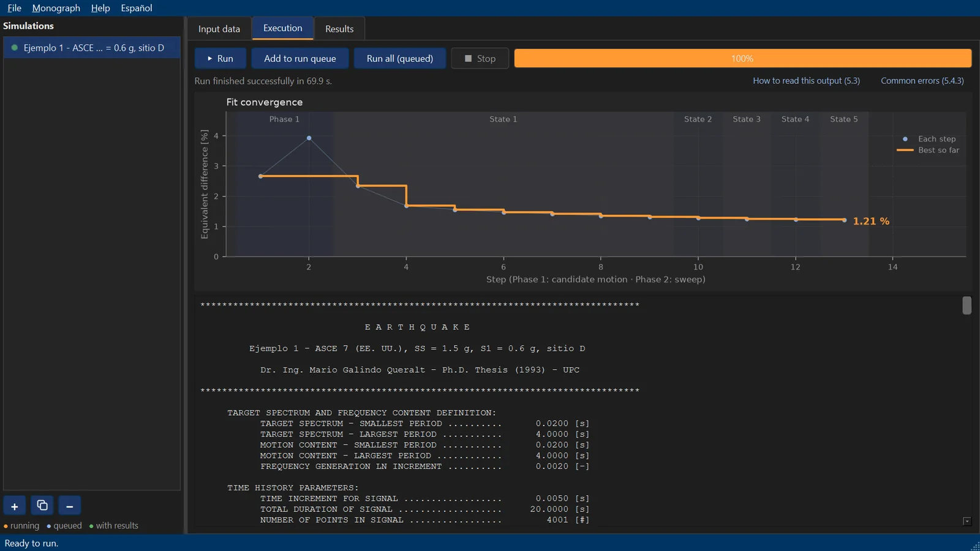
Task: Switch to the Input data tab
Action: pyautogui.click(x=219, y=29)
